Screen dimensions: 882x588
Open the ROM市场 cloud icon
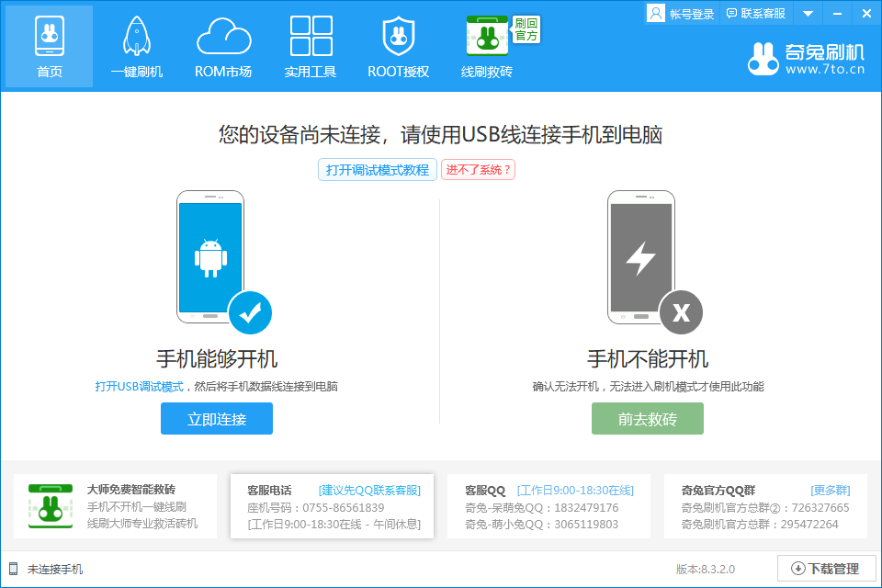click(x=223, y=35)
